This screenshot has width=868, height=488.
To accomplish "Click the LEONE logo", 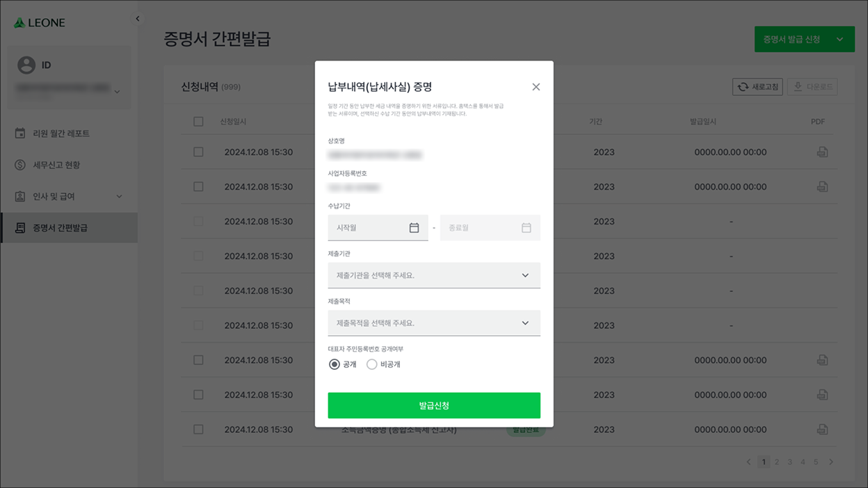I will pos(40,23).
